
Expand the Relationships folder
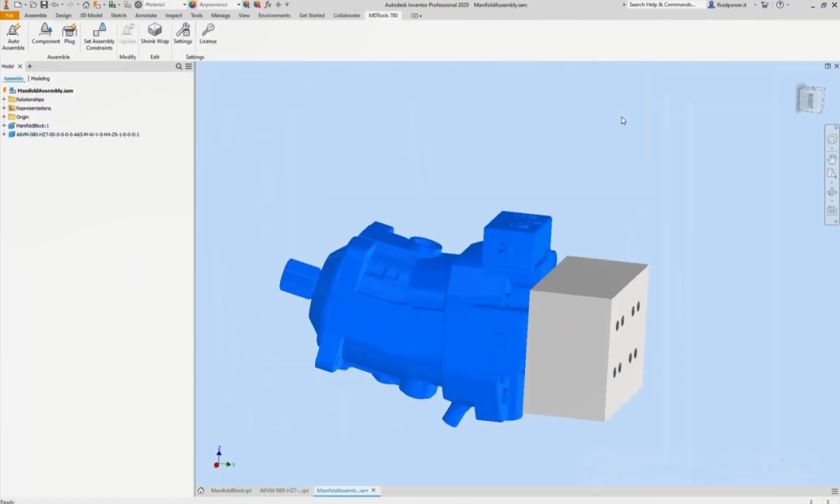click(x=5, y=100)
